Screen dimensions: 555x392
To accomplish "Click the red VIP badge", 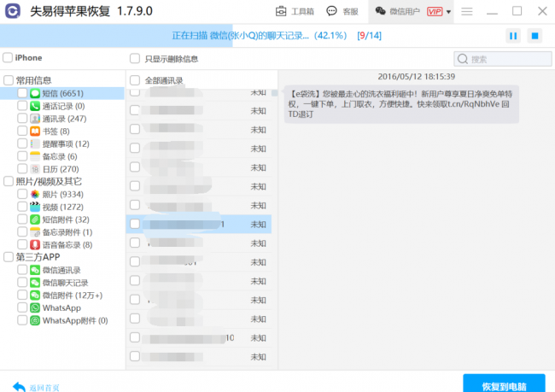I will click(x=435, y=12).
